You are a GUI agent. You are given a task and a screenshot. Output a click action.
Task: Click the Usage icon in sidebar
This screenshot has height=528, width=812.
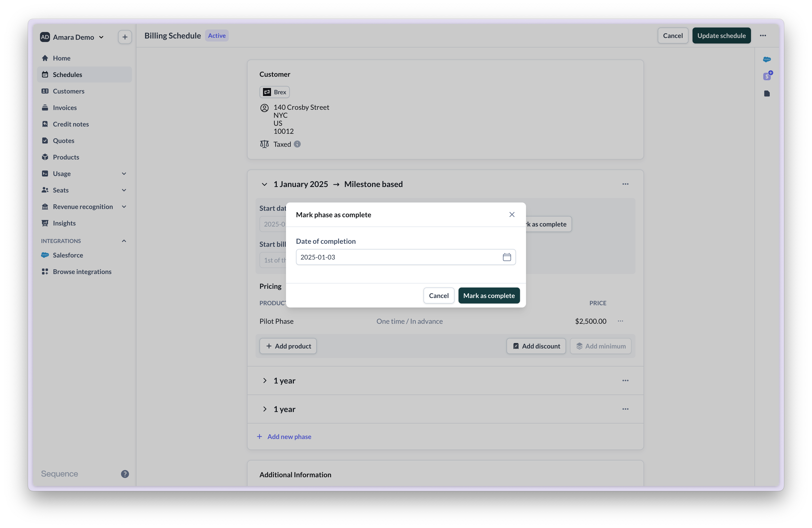point(45,173)
